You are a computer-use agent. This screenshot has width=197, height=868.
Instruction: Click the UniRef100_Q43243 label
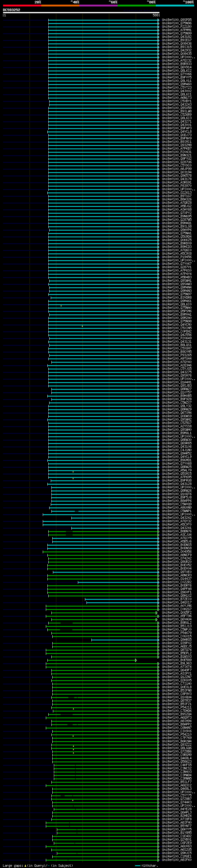coord(177,104)
